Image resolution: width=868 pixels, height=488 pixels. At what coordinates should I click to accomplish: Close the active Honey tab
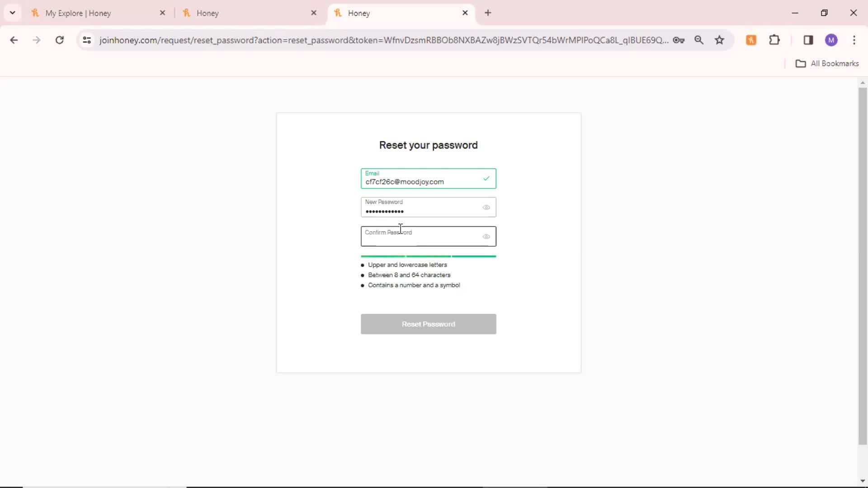click(x=465, y=13)
